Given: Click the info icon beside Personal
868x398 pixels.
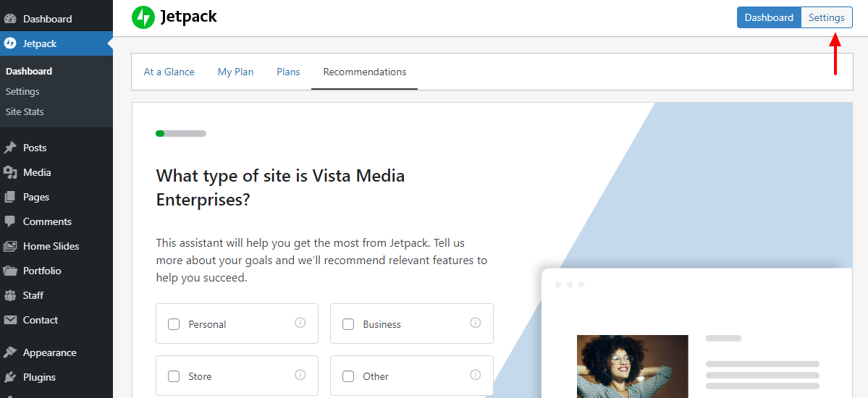Looking at the screenshot, I should tap(300, 323).
